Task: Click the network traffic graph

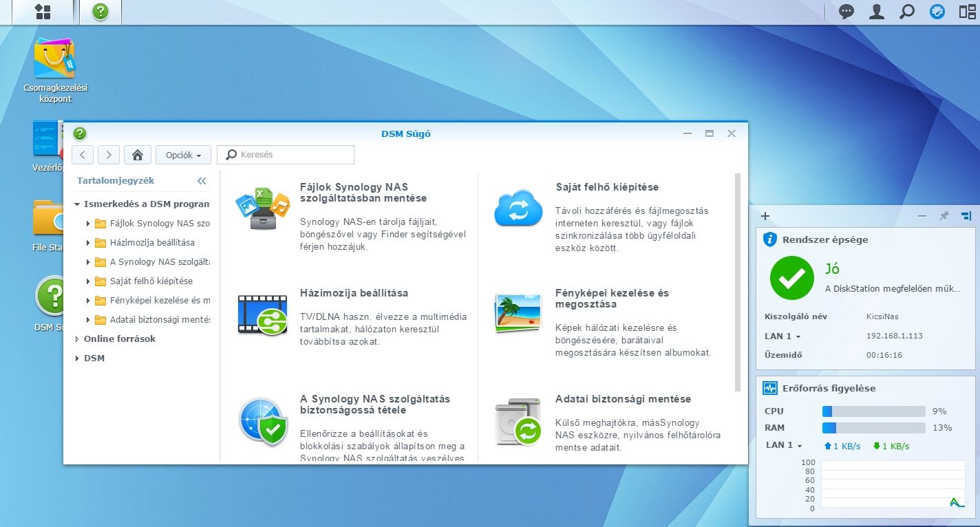Action: [x=893, y=485]
